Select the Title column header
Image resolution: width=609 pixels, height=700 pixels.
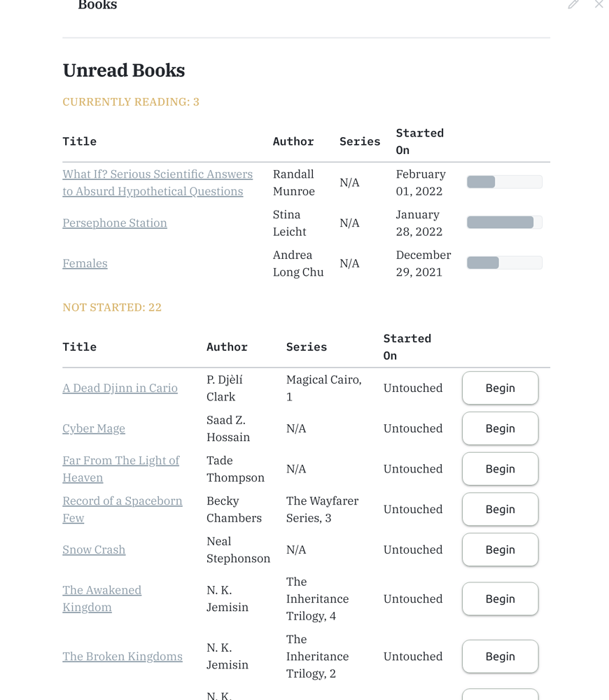click(79, 141)
